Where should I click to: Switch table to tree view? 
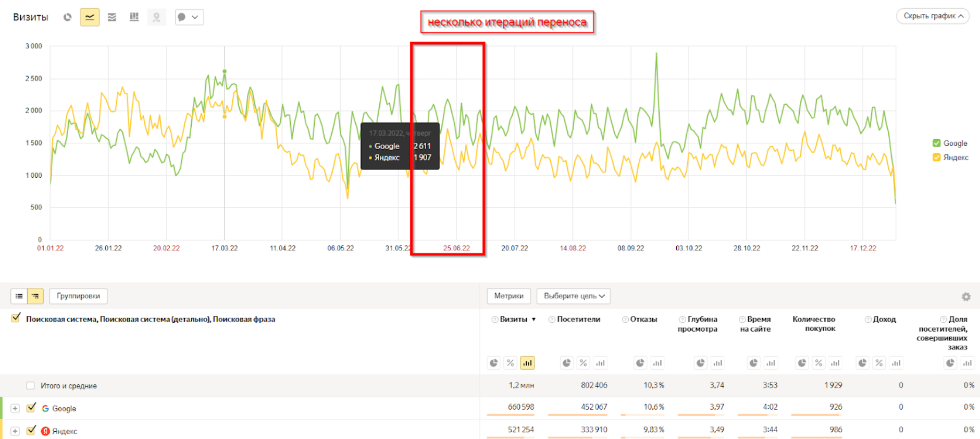35,296
